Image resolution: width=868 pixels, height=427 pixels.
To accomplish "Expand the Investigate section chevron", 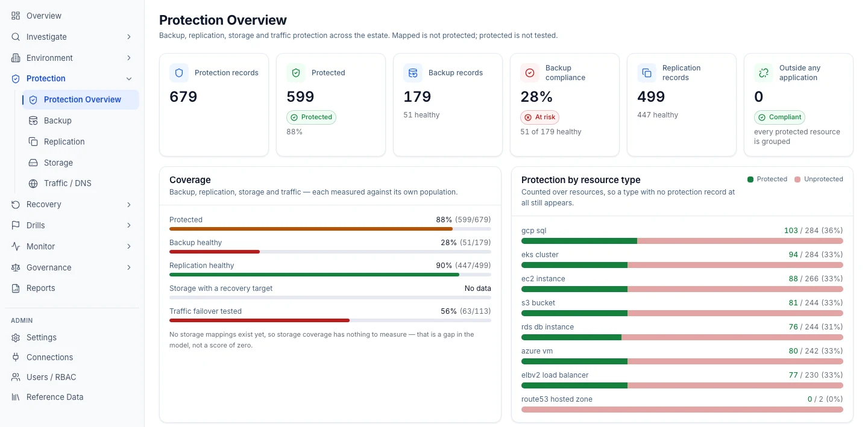I will pos(129,37).
